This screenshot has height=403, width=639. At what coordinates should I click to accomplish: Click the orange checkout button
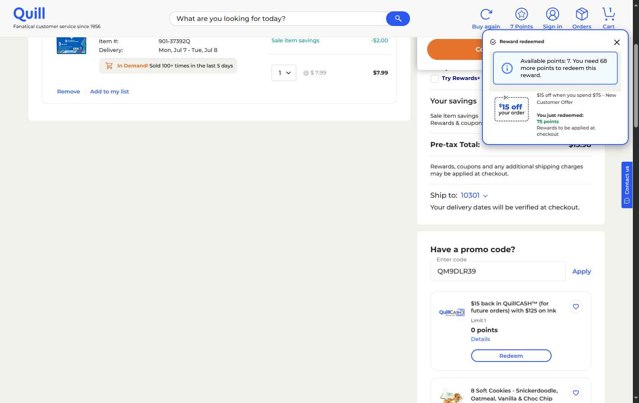point(454,49)
